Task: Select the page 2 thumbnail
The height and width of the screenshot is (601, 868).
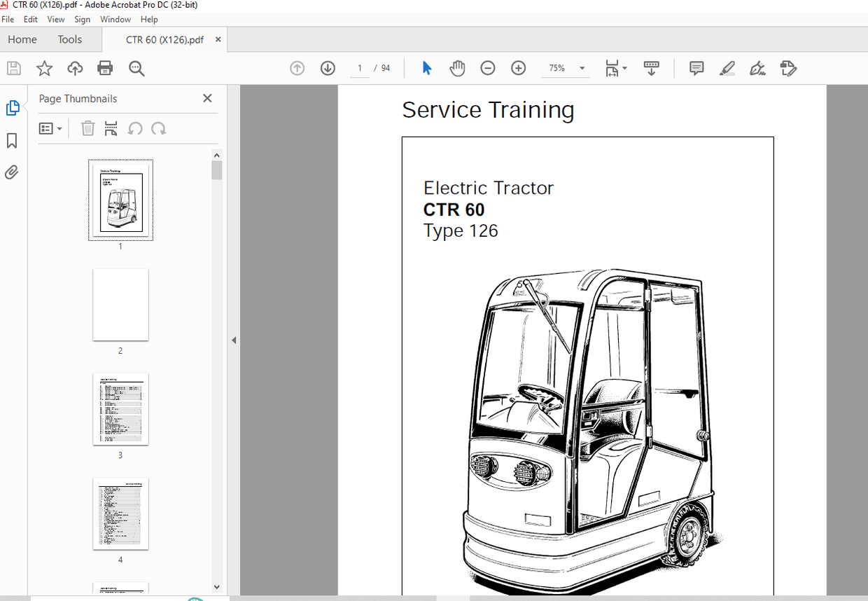Action: pyautogui.click(x=120, y=305)
